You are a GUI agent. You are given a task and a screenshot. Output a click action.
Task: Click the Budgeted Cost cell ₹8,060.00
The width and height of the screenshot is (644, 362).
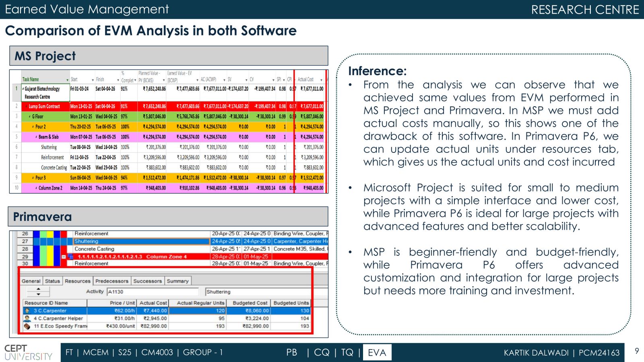pyautogui.click(x=248, y=311)
